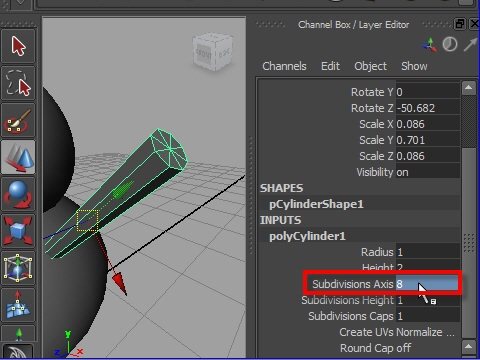480x360 pixels.
Task: Select the Rotate tool sphere icon
Action: pyautogui.click(x=18, y=194)
